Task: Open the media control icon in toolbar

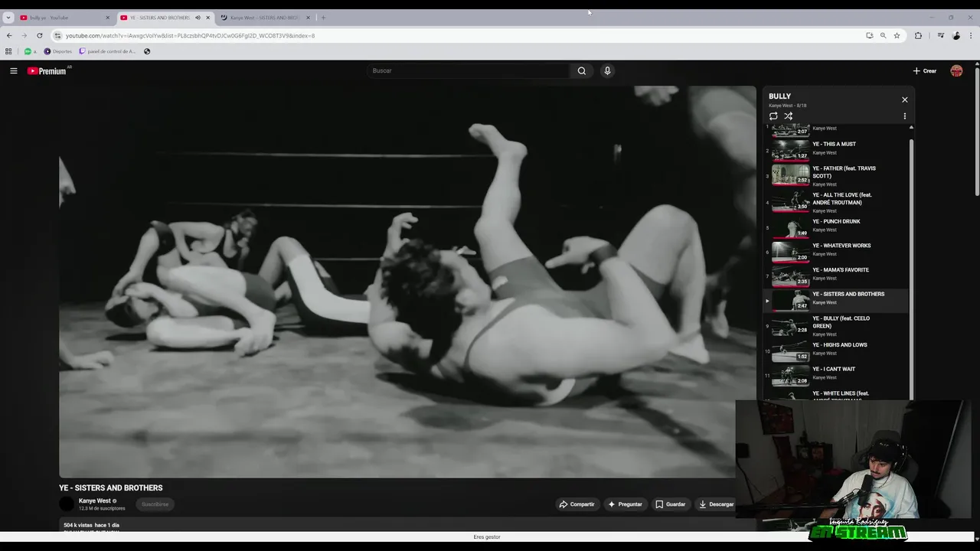Action: [x=941, y=35]
